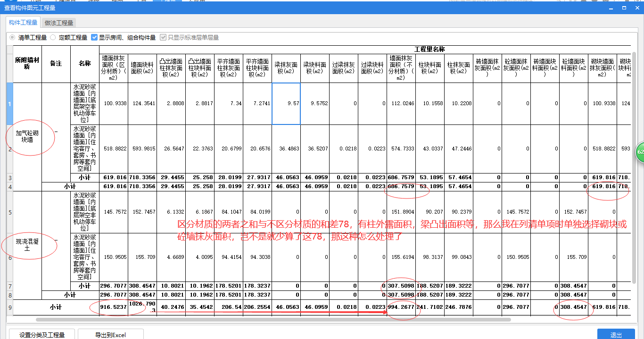
Task: Select the cell with value 10.1558
Action: click(x=430, y=103)
